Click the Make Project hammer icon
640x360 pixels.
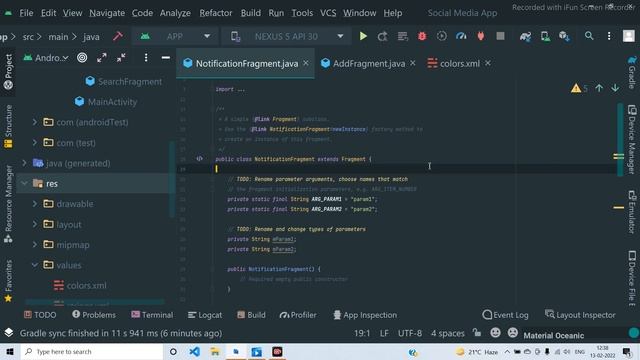tap(118, 36)
